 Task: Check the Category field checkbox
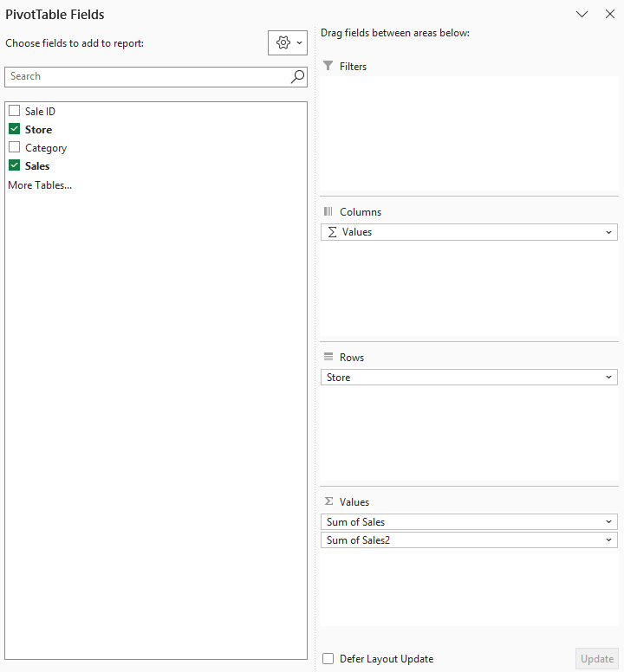pos(14,147)
